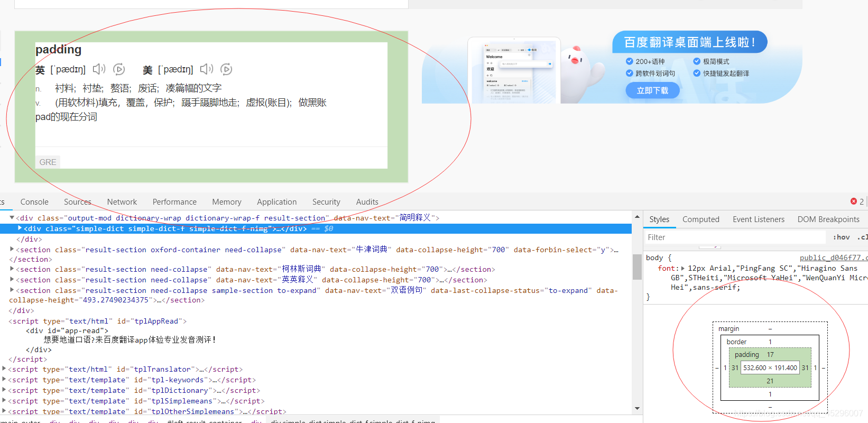Expand the 柯林斯词典 section node
Image resolution: width=868 pixels, height=423 pixels.
click(x=12, y=269)
